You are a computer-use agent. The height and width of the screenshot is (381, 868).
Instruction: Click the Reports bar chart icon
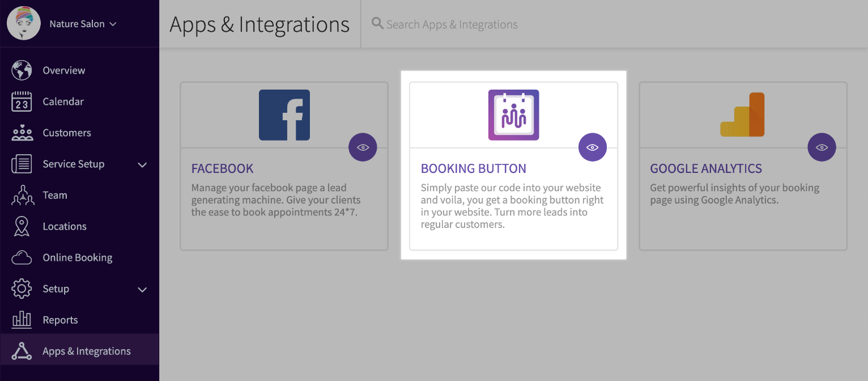pyautogui.click(x=22, y=320)
